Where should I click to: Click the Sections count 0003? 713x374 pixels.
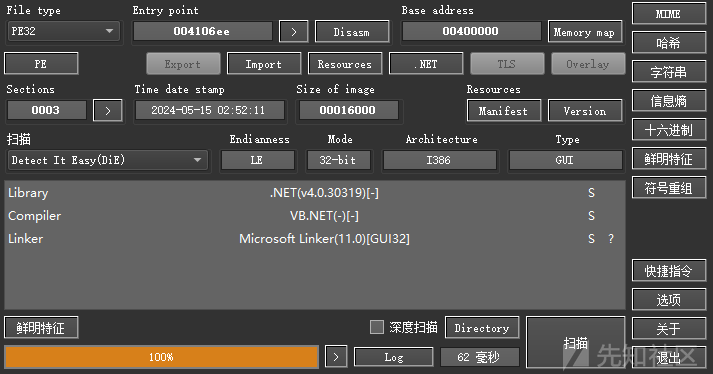46,110
